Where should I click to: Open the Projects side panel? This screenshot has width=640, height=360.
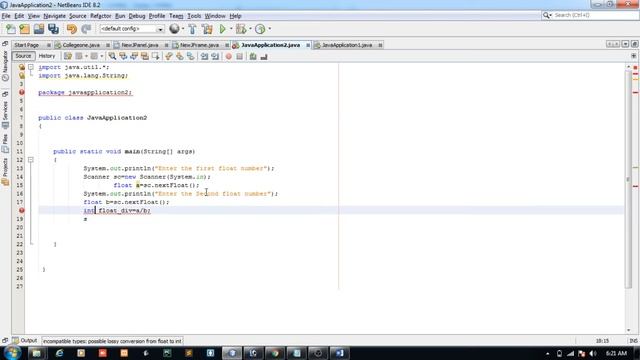click(x=5, y=172)
